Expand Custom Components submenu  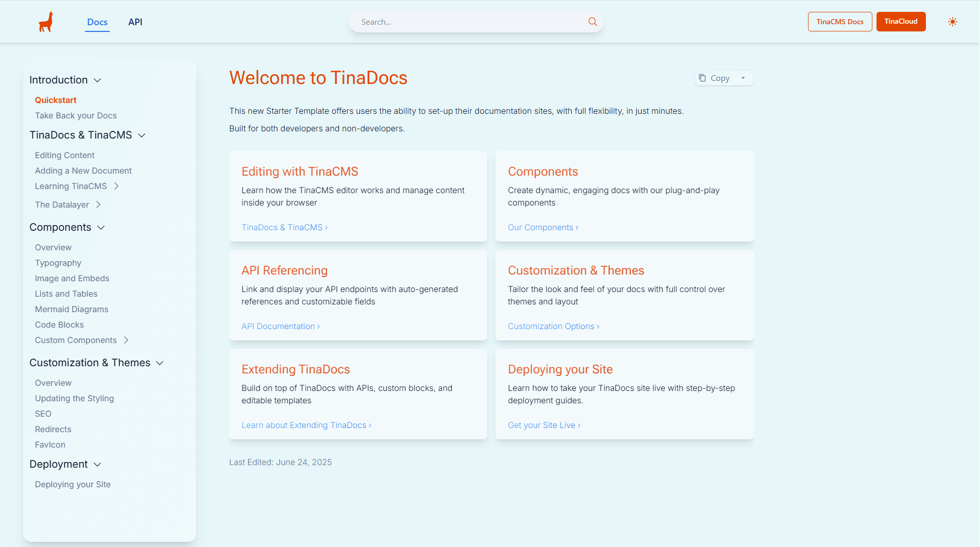pos(126,340)
